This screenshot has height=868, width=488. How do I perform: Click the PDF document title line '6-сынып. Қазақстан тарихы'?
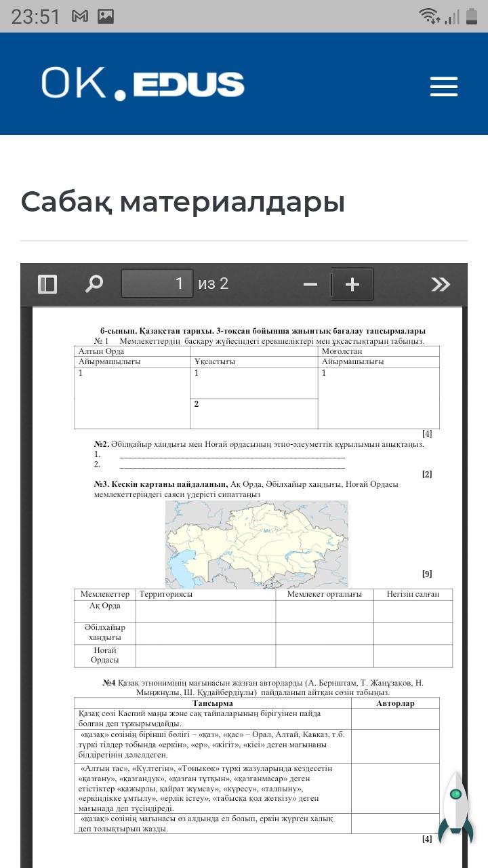click(x=263, y=332)
